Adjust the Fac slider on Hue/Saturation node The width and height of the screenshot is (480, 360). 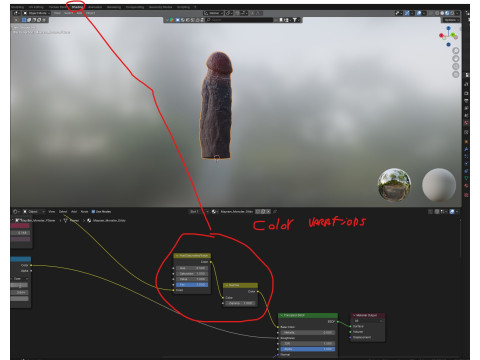click(192, 285)
